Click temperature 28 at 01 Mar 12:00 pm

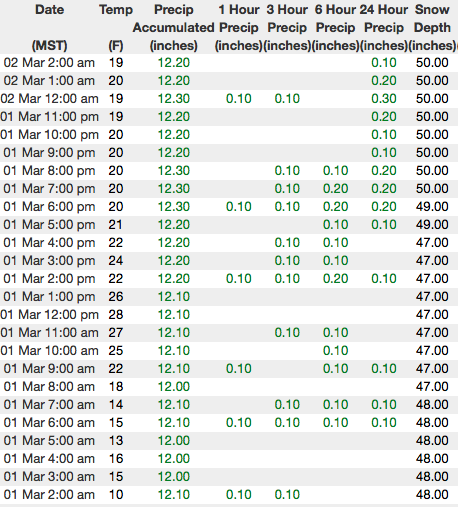click(x=116, y=315)
